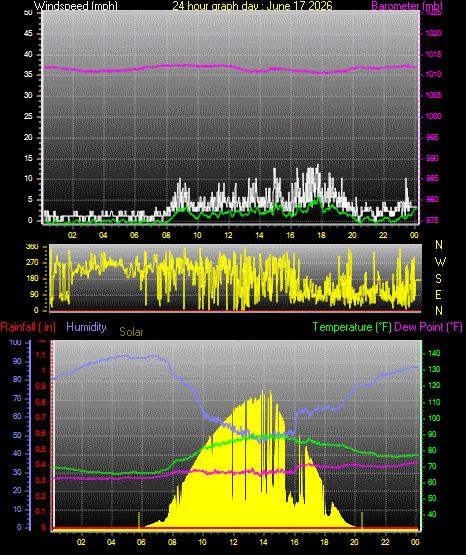This screenshot has height=555, width=466.
Task: Click the 180 label on the wind direction axis
Action: (x=32, y=279)
